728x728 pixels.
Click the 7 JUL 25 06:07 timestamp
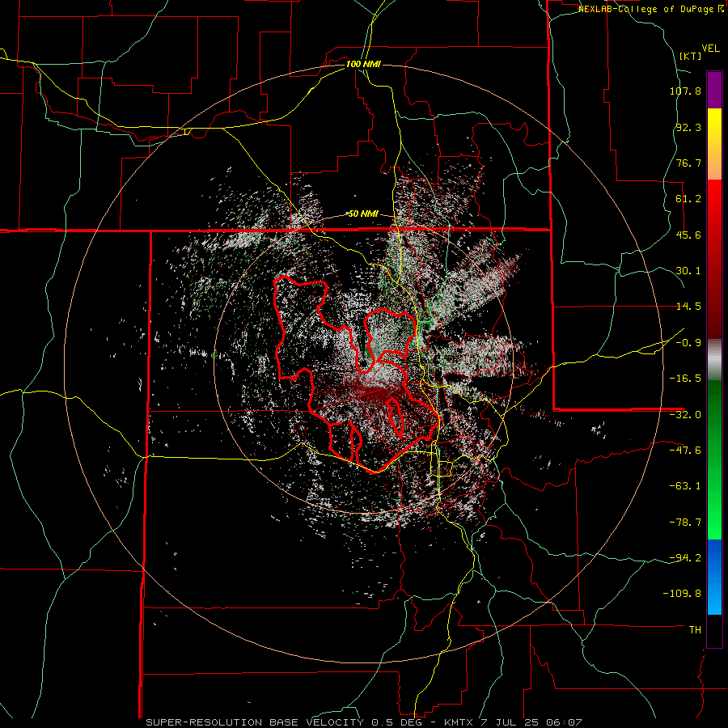click(532, 722)
